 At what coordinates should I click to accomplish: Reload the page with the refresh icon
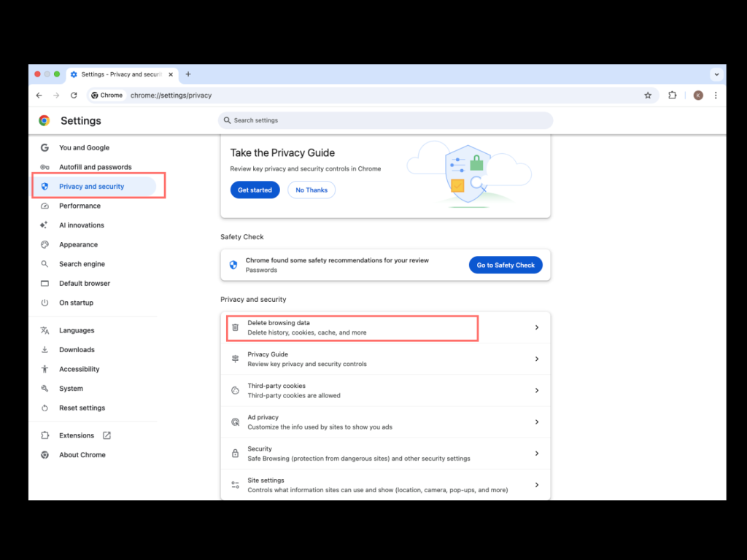pyautogui.click(x=74, y=96)
